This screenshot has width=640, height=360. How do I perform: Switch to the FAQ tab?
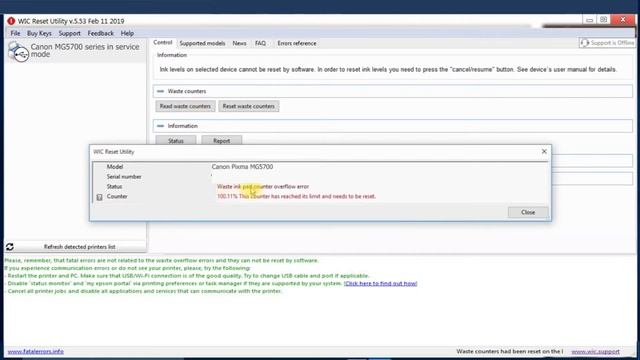(260, 43)
